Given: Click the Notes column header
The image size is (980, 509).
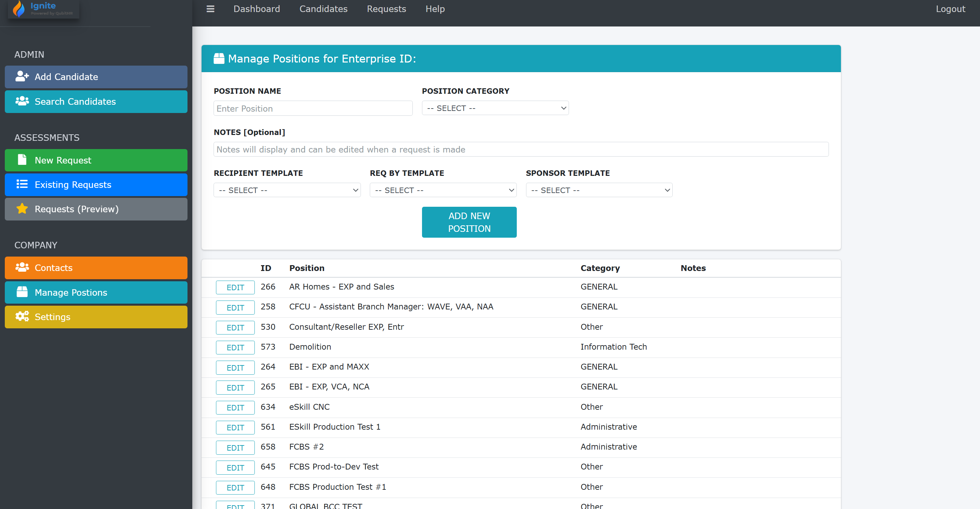Looking at the screenshot, I should pyautogui.click(x=693, y=268).
